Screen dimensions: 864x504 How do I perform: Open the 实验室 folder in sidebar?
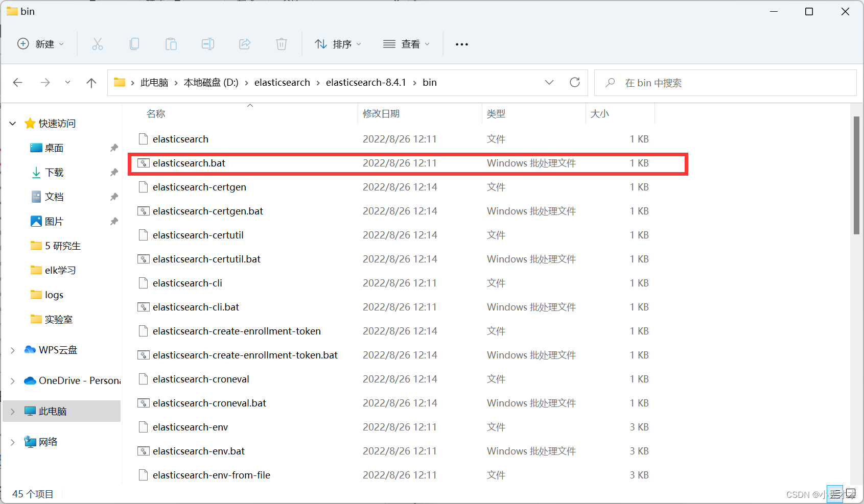coord(58,320)
